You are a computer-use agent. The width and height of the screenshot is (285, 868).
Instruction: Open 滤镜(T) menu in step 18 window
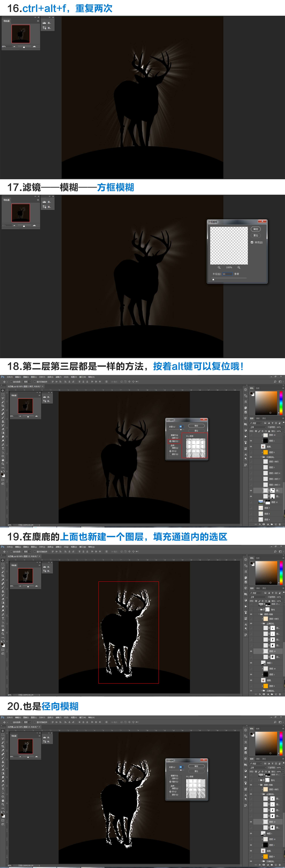tap(59, 377)
